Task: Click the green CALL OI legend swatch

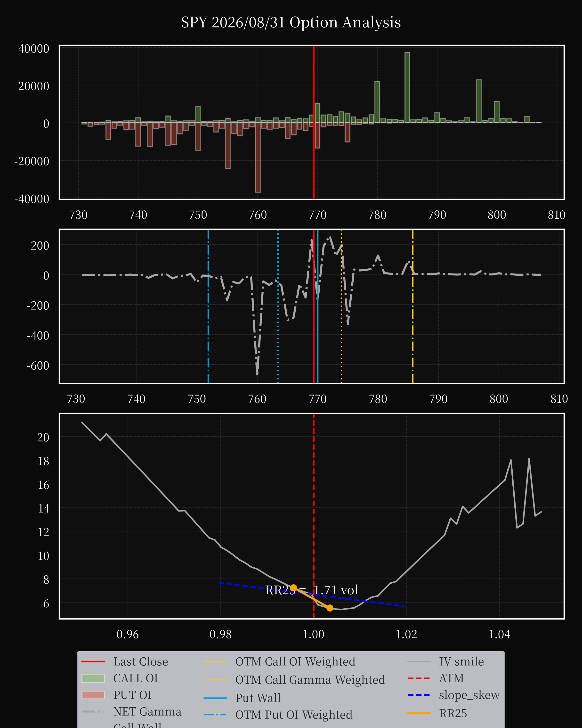Action: click(93, 678)
